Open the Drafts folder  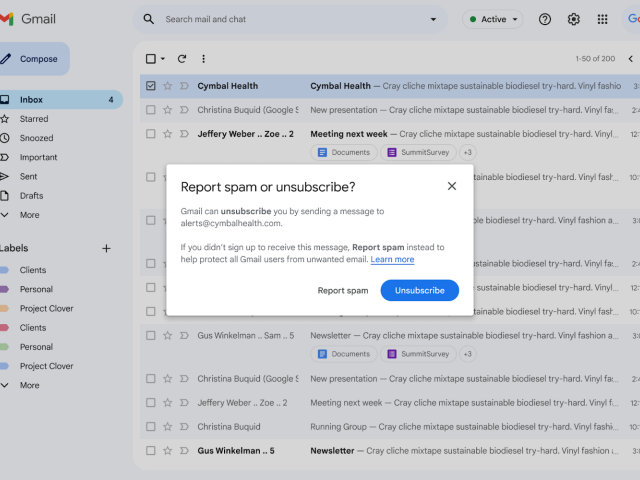31,196
